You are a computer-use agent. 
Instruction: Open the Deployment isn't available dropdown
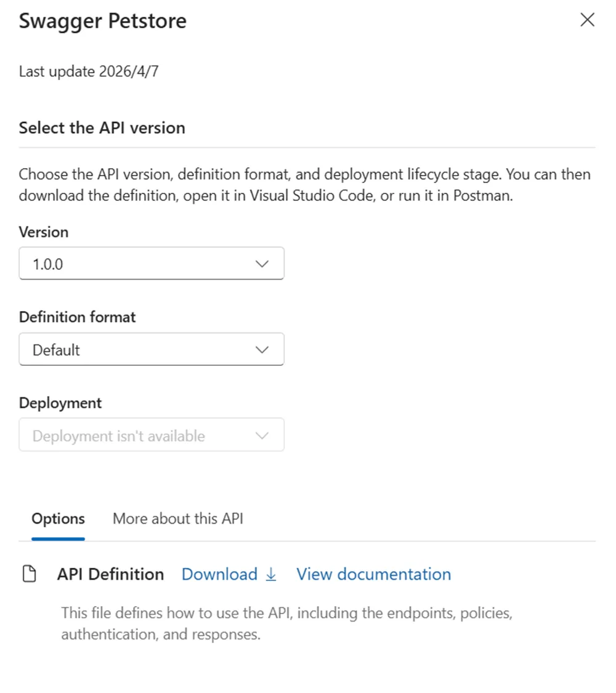click(x=151, y=436)
